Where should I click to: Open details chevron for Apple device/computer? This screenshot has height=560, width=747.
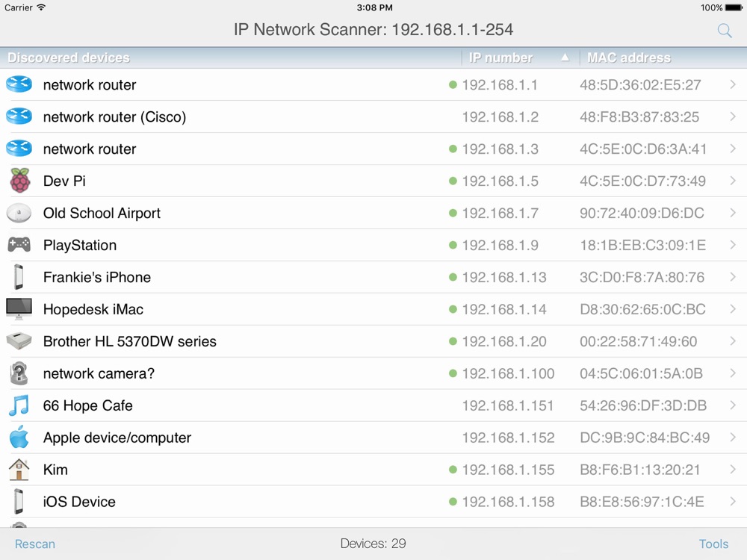(x=733, y=437)
